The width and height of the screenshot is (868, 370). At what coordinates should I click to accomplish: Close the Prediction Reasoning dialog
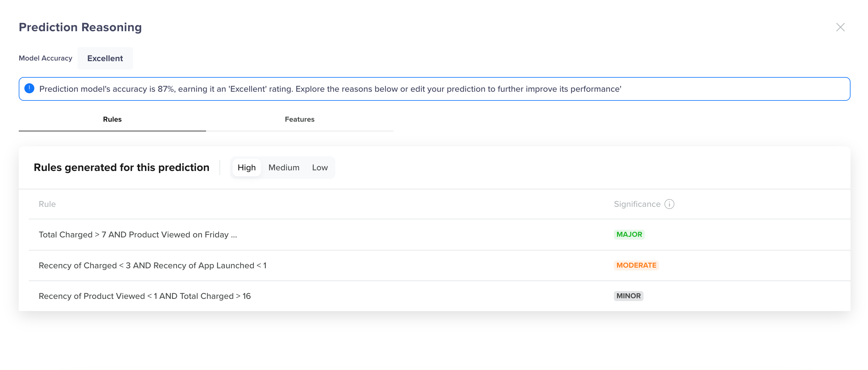click(840, 27)
